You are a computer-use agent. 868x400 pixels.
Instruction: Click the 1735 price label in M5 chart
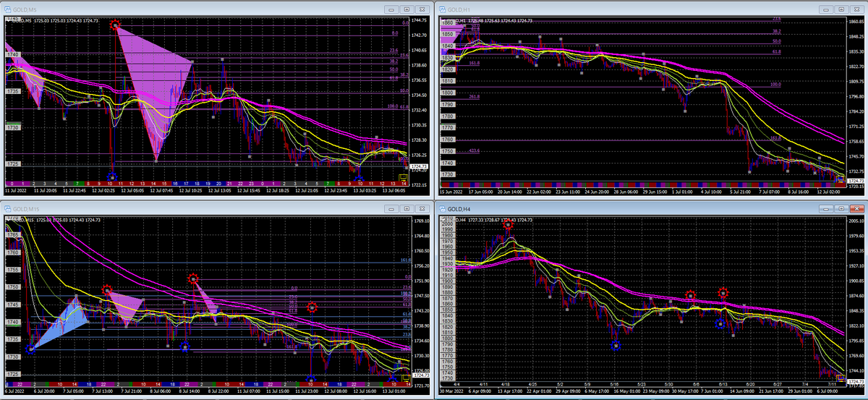(x=12, y=91)
